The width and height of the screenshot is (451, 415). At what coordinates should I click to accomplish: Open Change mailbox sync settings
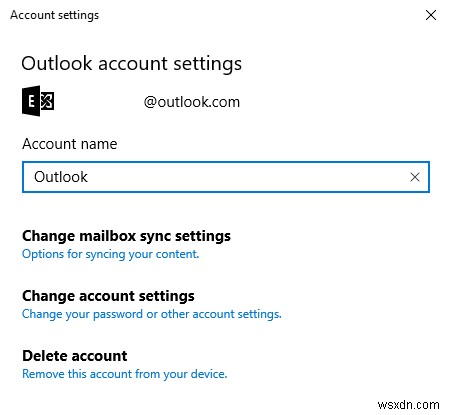click(x=126, y=236)
